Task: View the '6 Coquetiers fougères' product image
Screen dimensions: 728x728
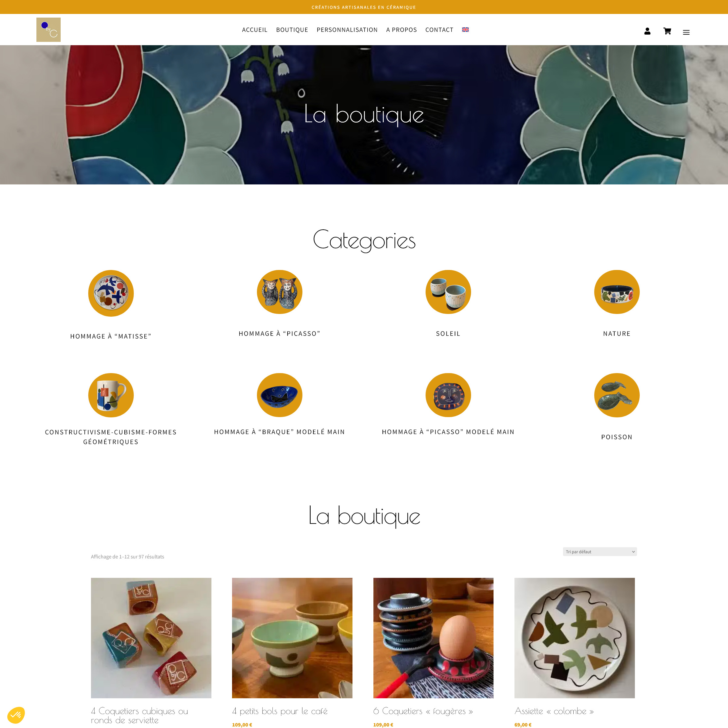Action: coord(433,638)
